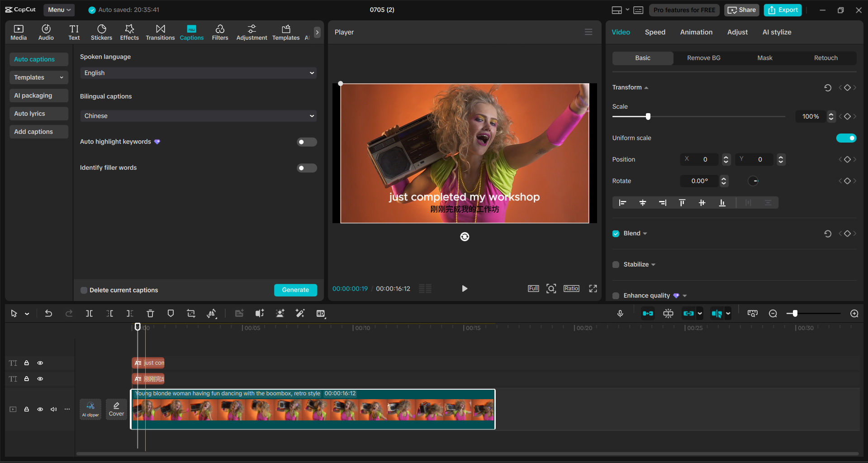Play the video in player
This screenshot has width=868, height=463.
[x=465, y=288]
